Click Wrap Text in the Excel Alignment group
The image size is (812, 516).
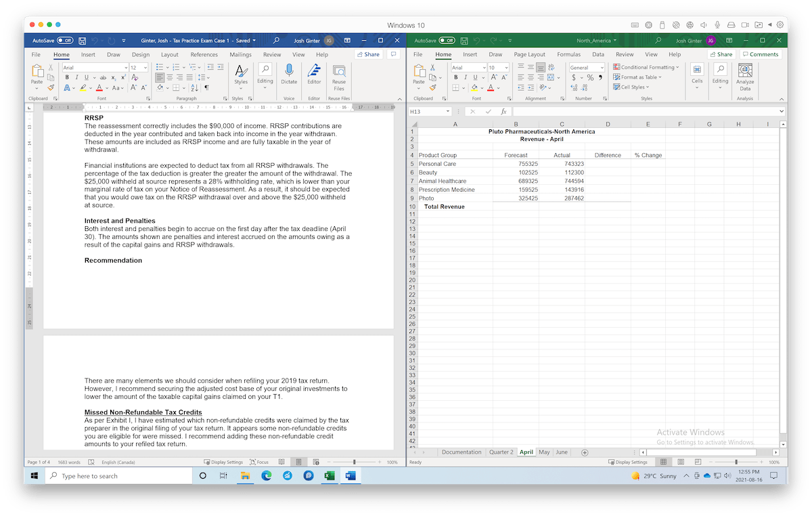[551, 68]
